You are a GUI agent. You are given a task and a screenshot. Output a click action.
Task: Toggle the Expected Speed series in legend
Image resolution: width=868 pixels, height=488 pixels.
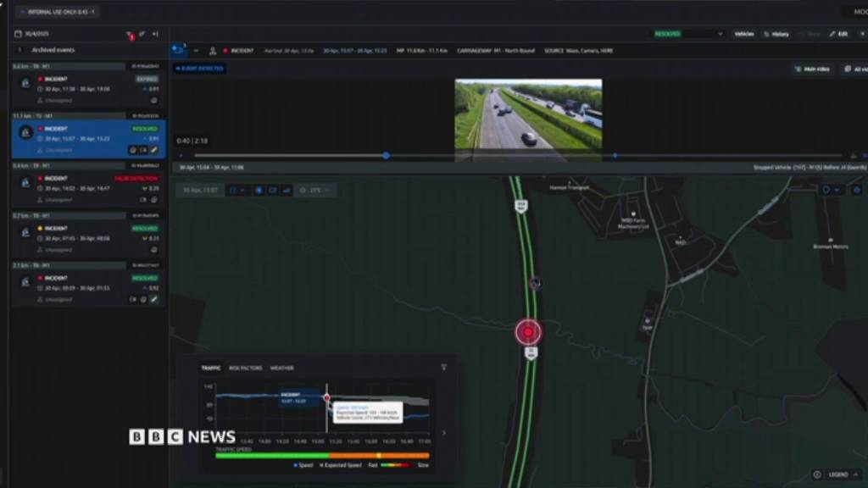click(x=341, y=465)
